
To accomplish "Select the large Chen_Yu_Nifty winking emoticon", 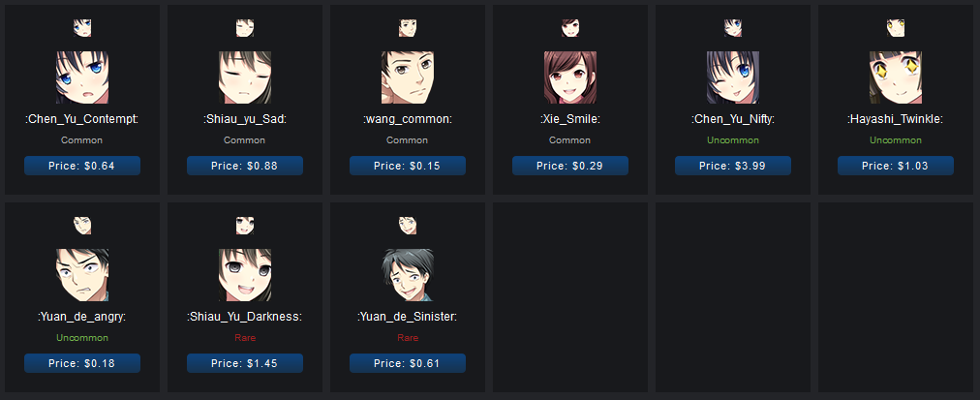I will point(732,77).
